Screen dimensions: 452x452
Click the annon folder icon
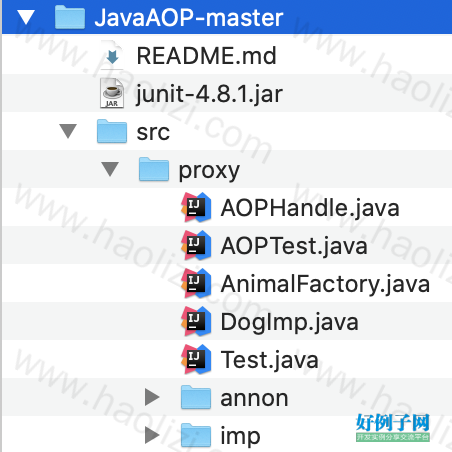[196, 397]
